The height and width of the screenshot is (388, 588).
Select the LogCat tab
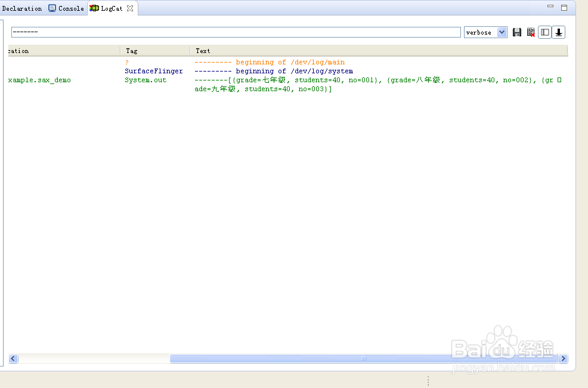tap(112, 8)
